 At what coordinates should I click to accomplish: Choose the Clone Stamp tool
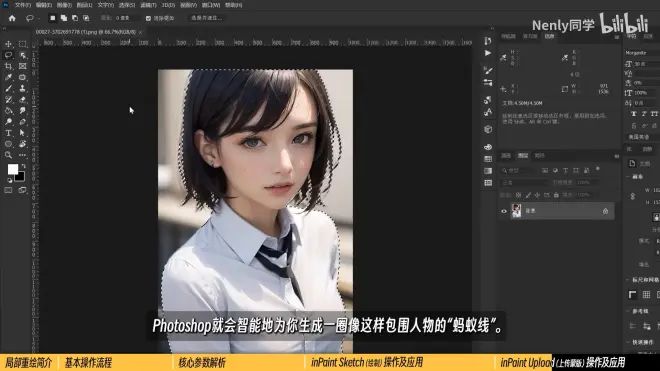pos(22,88)
